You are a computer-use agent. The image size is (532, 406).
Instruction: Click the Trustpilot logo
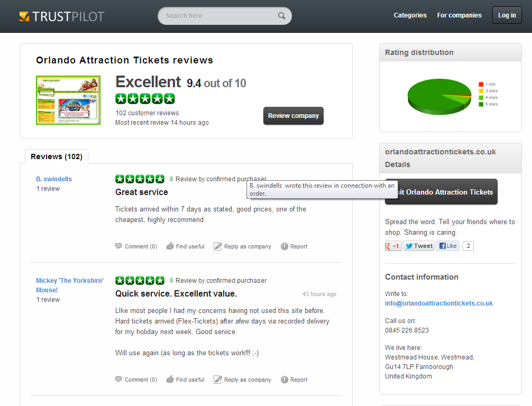point(62,16)
